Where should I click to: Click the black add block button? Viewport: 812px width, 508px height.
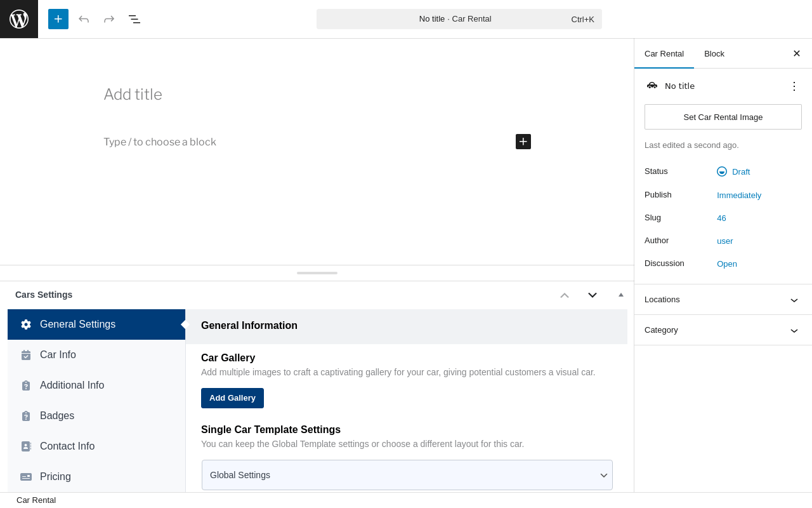pos(523,142)
